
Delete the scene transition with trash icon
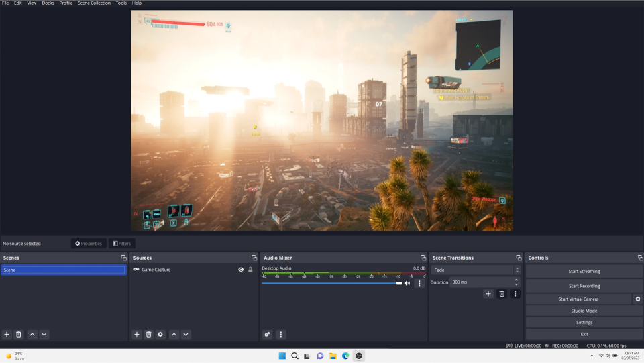(x=501, y=294)
